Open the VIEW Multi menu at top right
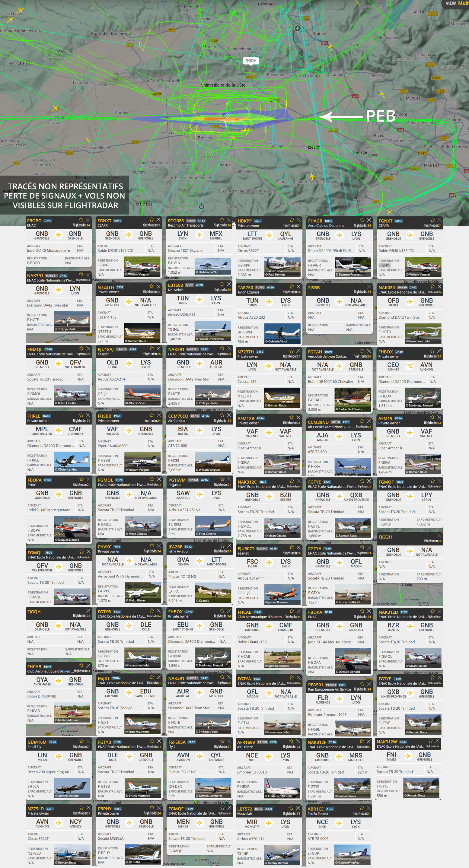This screenshot has height=868, width=469. click(456, 3)
